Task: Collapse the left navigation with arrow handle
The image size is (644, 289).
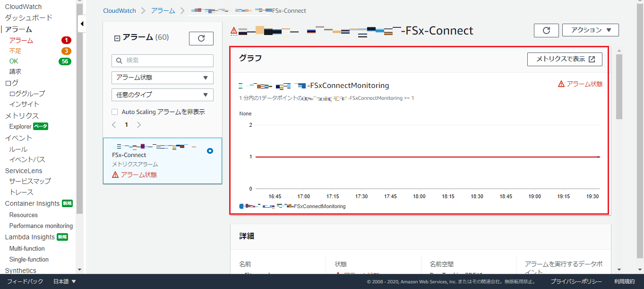Action: point(82,24)
